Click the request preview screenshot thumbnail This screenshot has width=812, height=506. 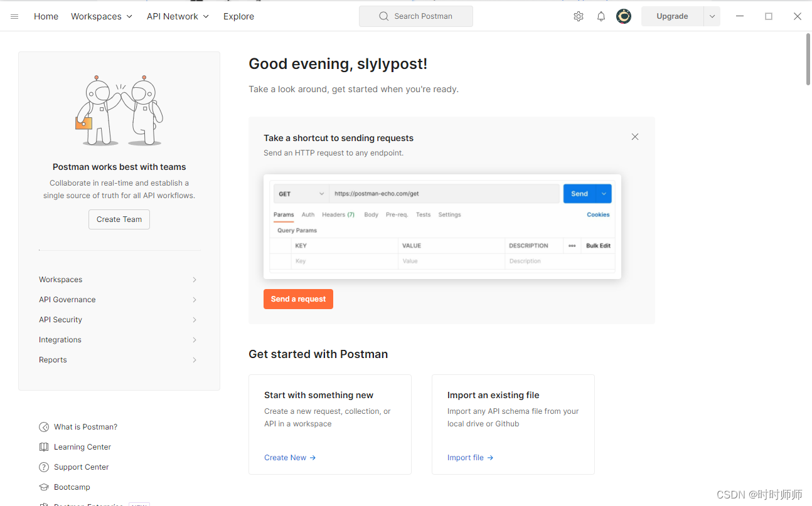(x=442, y=226)
